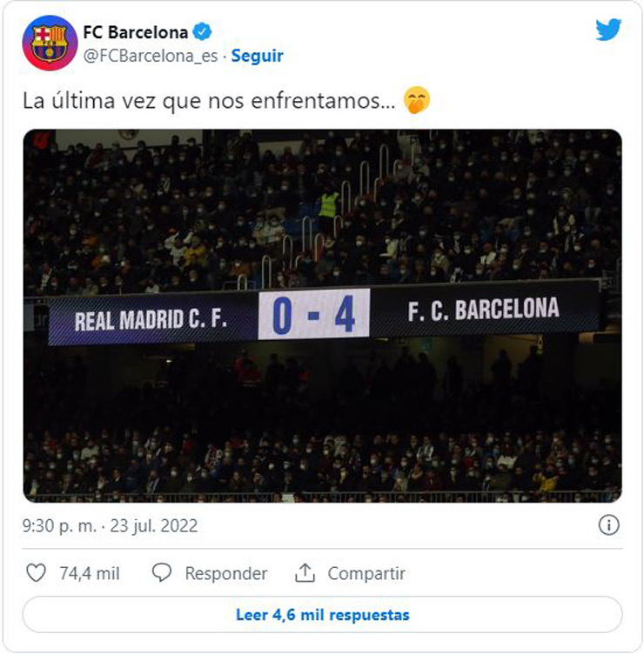This screenshot has height=654, width=644.
Task: Click the Real Madrid C. F. scoreboard label
Action: coord(151,319)
